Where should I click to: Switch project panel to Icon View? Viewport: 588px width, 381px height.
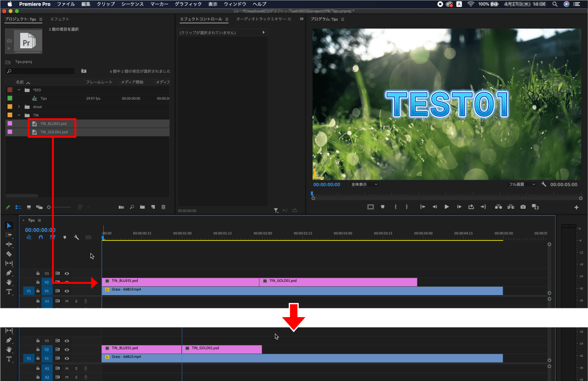coord(29,207)
